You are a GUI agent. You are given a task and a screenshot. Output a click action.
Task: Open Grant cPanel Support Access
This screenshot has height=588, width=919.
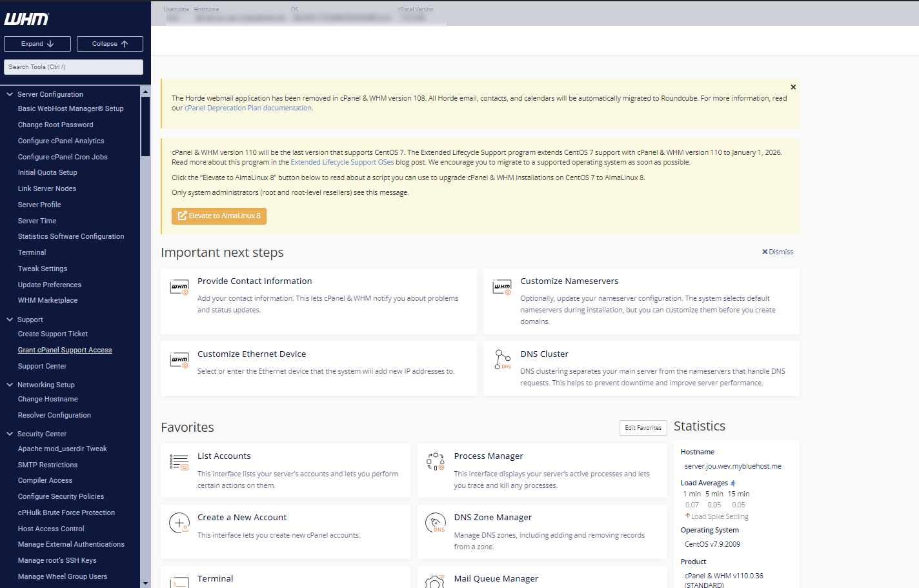(65, 350)
